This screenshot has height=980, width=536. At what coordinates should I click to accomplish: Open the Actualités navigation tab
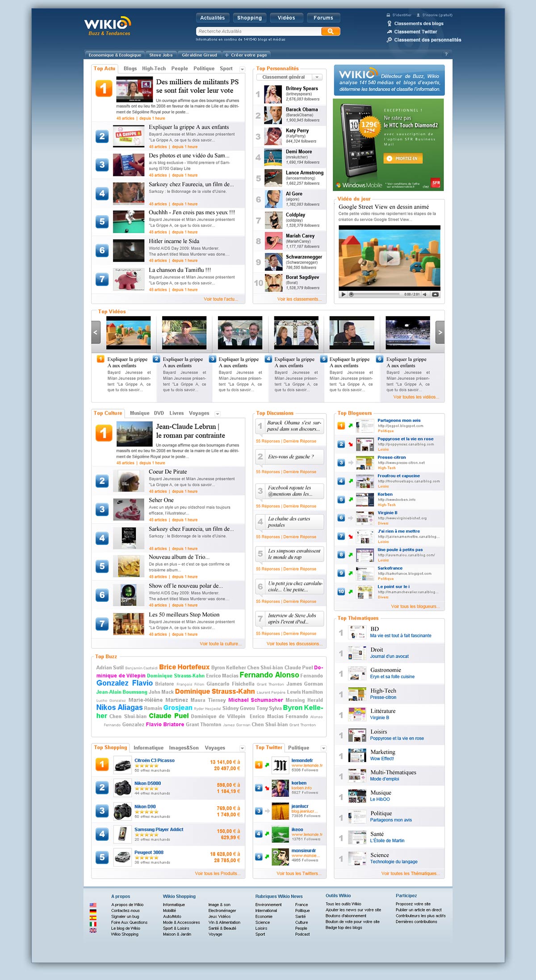tap(213, 18)
